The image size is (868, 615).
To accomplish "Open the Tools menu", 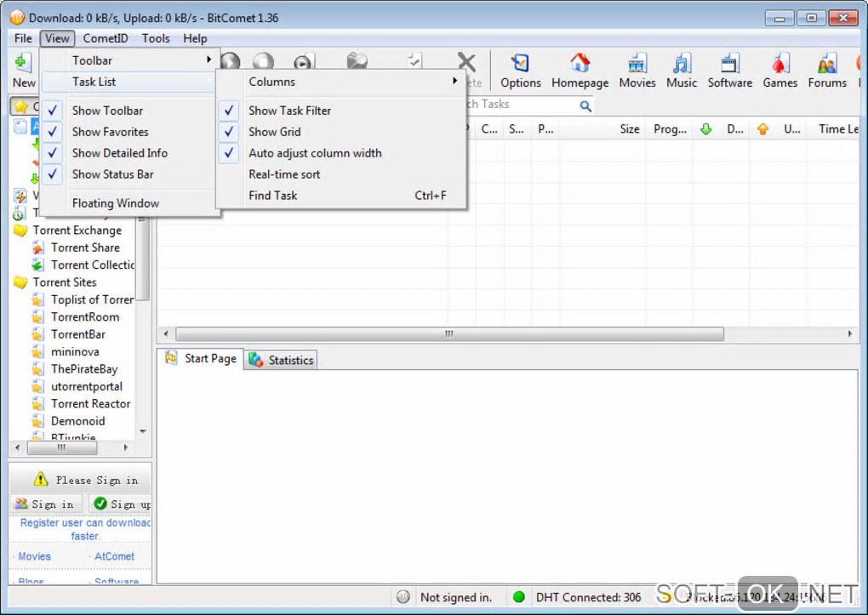I will pyautogui.click(x=156, y=38).
